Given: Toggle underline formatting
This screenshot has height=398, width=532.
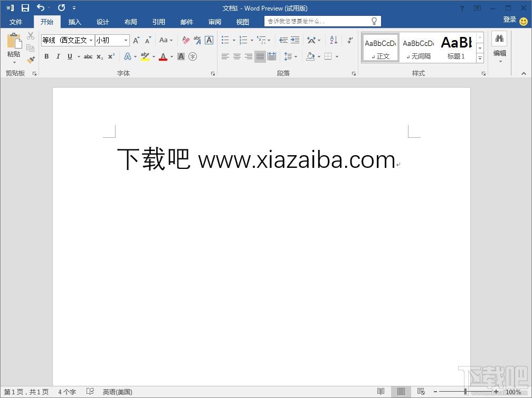Looking at the screenshot, I should coord(70,56).
